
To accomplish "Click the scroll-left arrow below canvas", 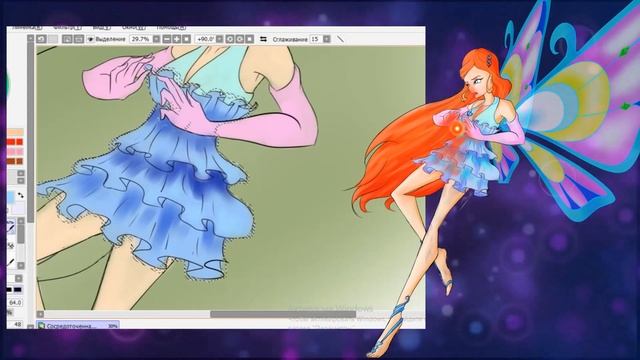I will (x=40, y=314).
